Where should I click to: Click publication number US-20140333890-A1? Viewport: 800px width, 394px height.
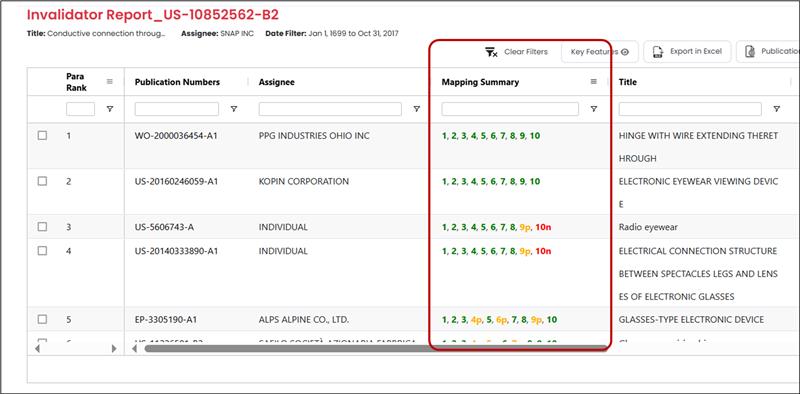177,251
